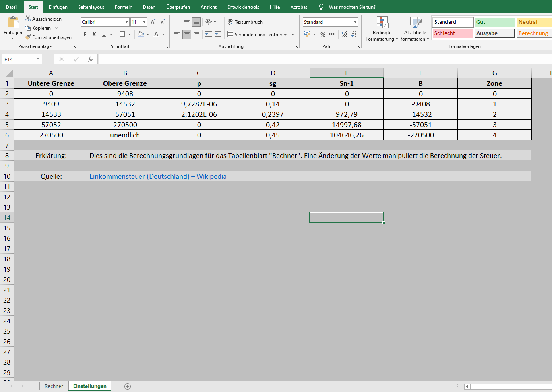The width and height of the screenshot is (552, 392).
Task: Open the Einkommensteuer (Deutschland) Wikipedia link
Action: (158, 176)
